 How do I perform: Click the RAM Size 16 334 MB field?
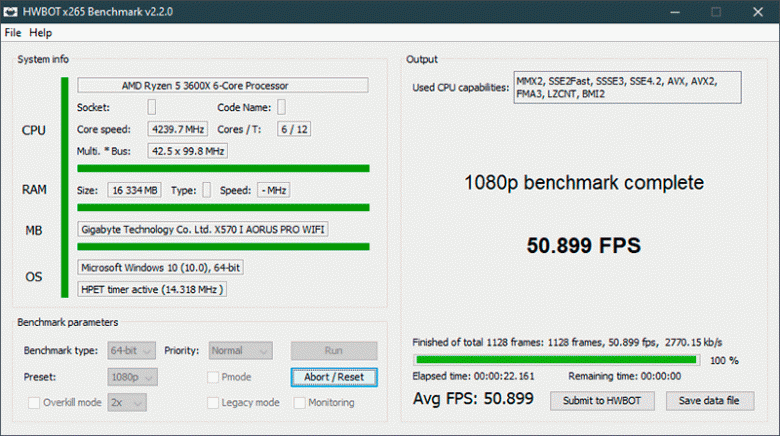pyautogui.click(x=134, y=190)
